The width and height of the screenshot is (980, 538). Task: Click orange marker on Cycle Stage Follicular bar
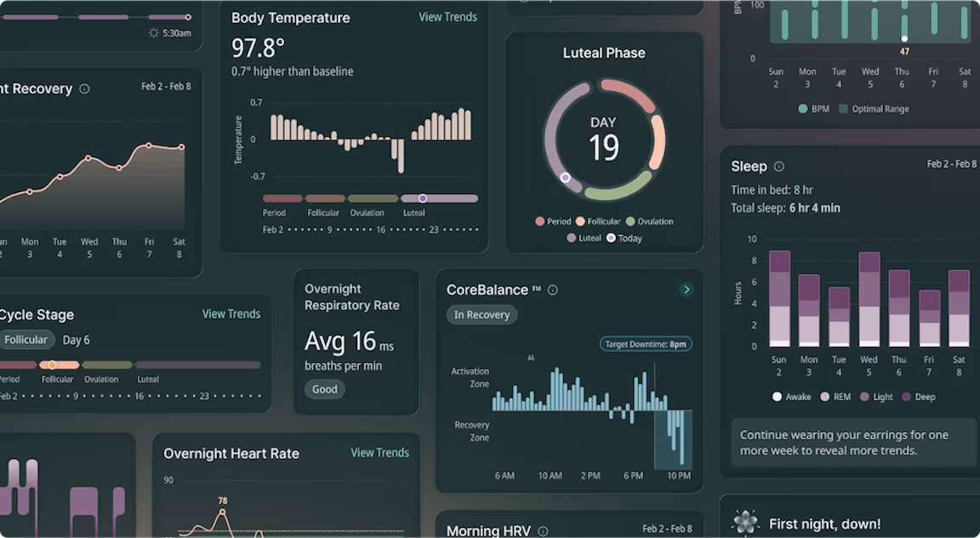[x=53, y=365]
